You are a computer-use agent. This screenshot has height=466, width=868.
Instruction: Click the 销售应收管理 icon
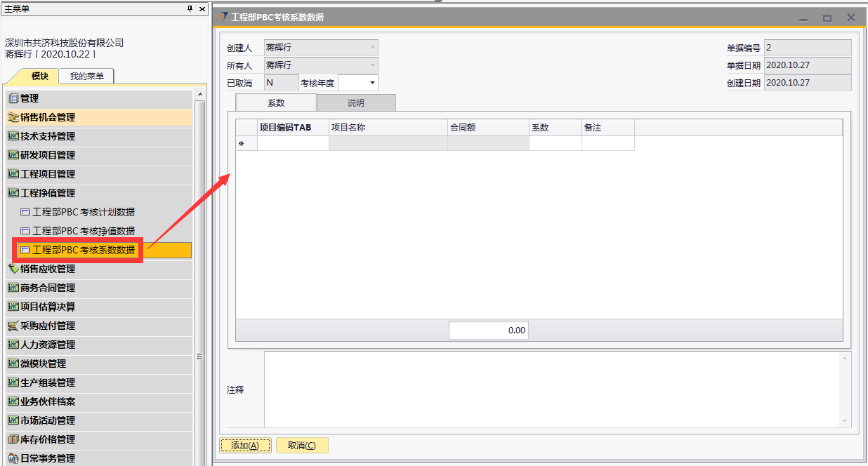[x=13, y=269]
